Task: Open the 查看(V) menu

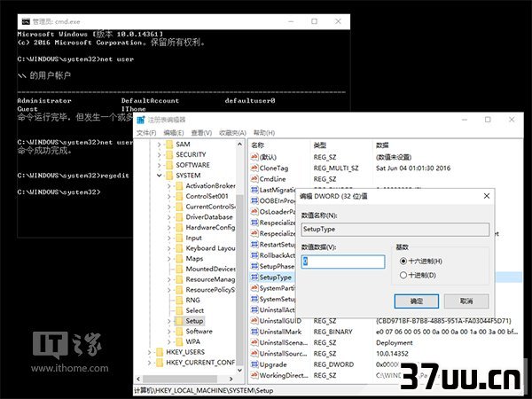Action: pos(201,133)
